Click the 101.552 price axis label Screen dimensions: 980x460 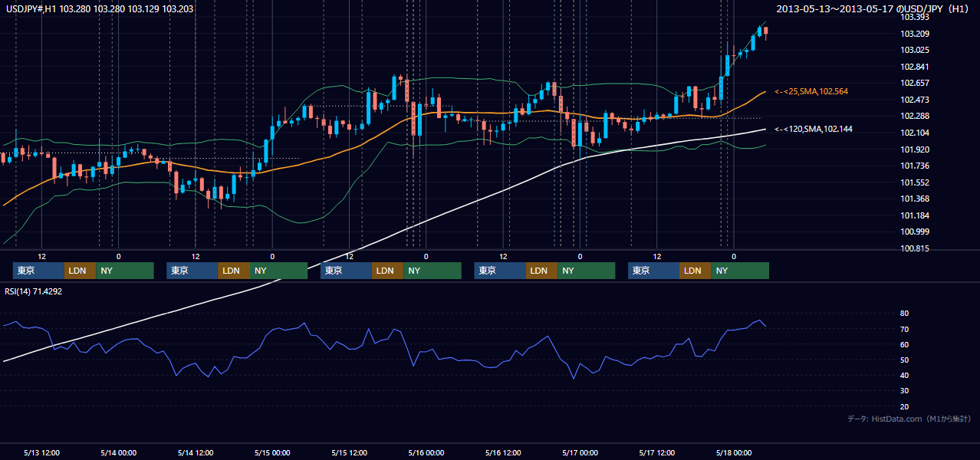[x=915, y=182]
